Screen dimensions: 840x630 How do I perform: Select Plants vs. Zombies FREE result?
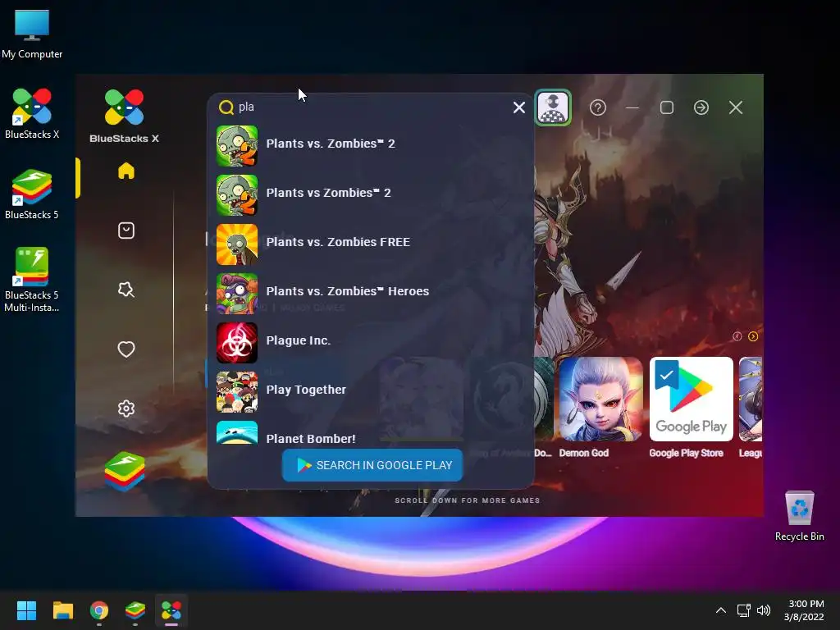pyautogui.click(x=372, y=244)
